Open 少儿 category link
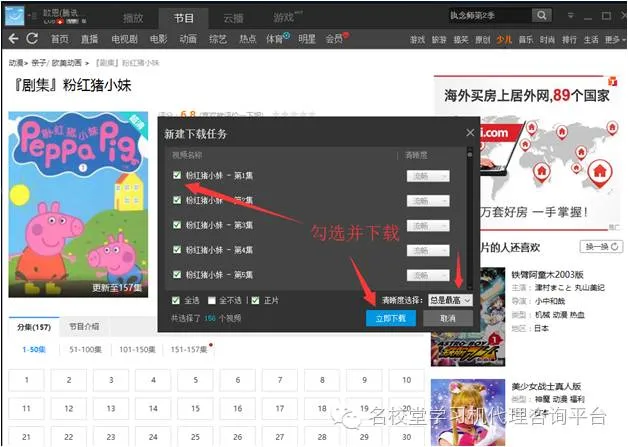 tap(504, 40)
